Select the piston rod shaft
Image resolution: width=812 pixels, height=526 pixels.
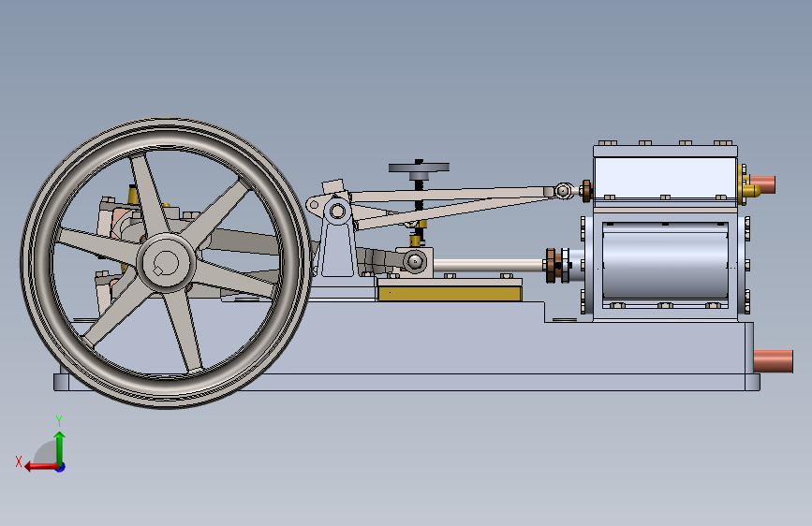tap(489, 265)
